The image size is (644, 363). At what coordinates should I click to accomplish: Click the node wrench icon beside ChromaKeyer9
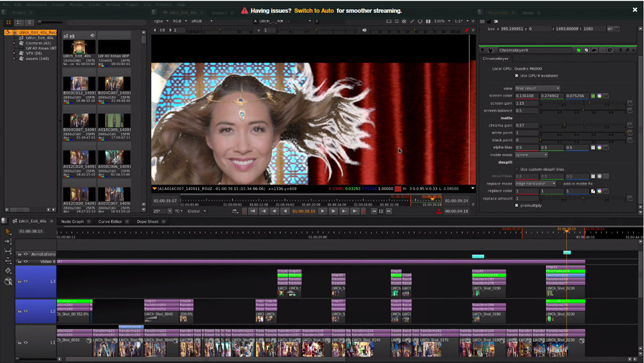(490, 50)
